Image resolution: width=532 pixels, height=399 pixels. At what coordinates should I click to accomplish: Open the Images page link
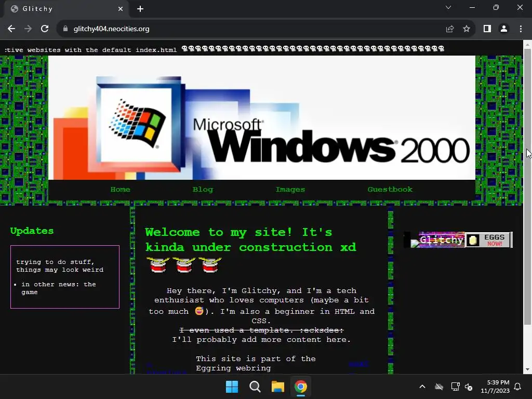[x=290, y=189]
